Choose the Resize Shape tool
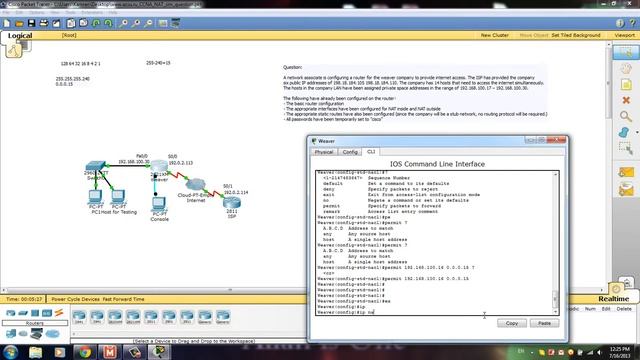This screenshot has width=640, height=360. pos(625,149)
